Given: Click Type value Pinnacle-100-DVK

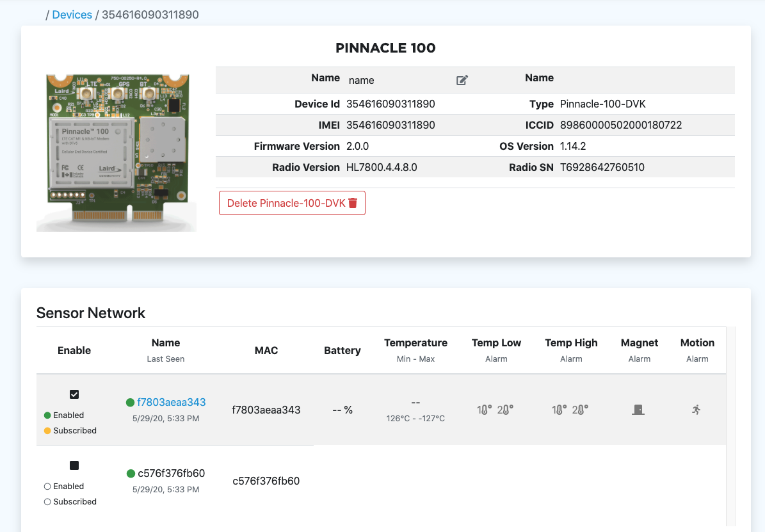Looking at the screenshot, I should 603,104.
